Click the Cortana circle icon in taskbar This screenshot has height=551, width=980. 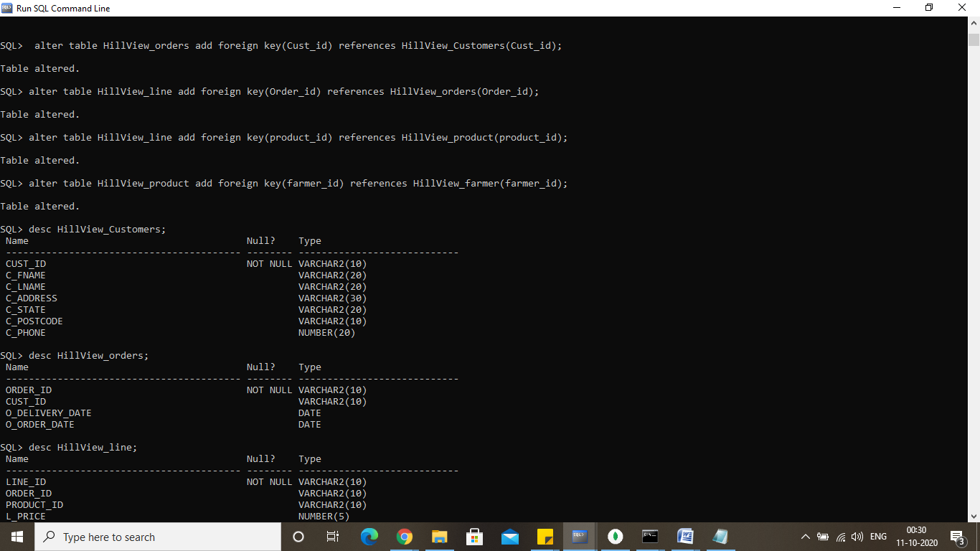click(x=298, y=537)
